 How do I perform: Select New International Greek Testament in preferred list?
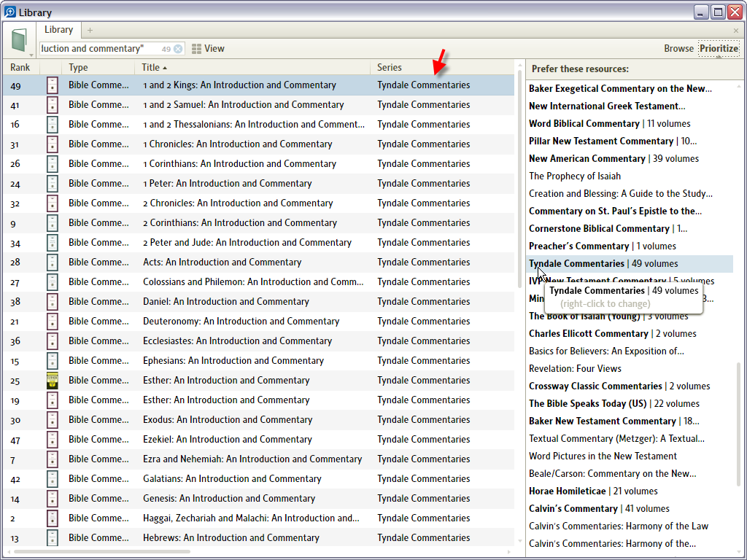(x=607, y=106)
